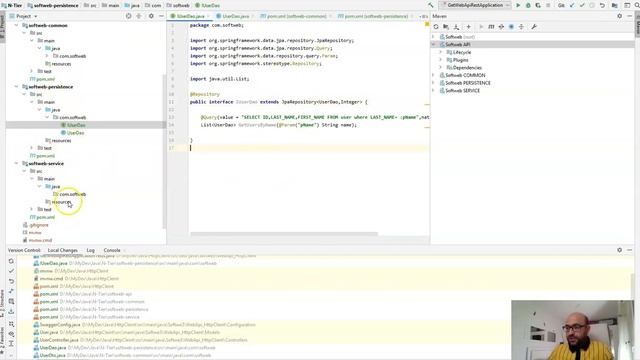Generate sources and update folders Maven icon
The image size is (640, 360).
coord(446,27)
